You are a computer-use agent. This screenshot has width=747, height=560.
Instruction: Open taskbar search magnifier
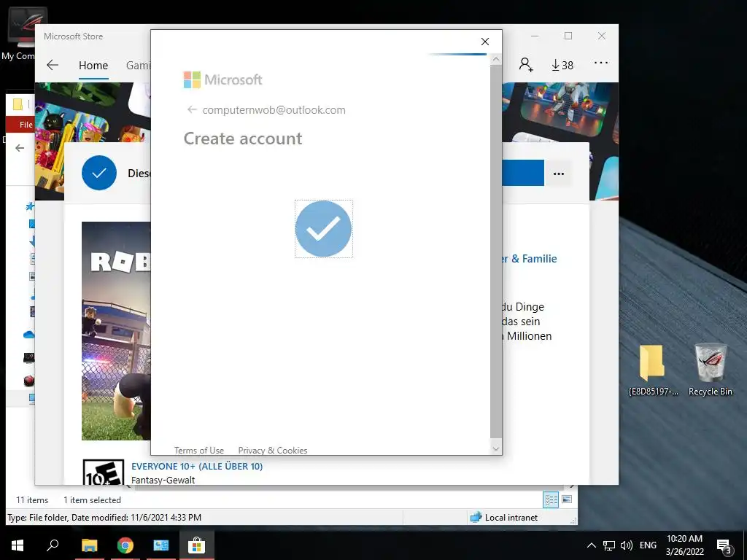tap(53, 545)
